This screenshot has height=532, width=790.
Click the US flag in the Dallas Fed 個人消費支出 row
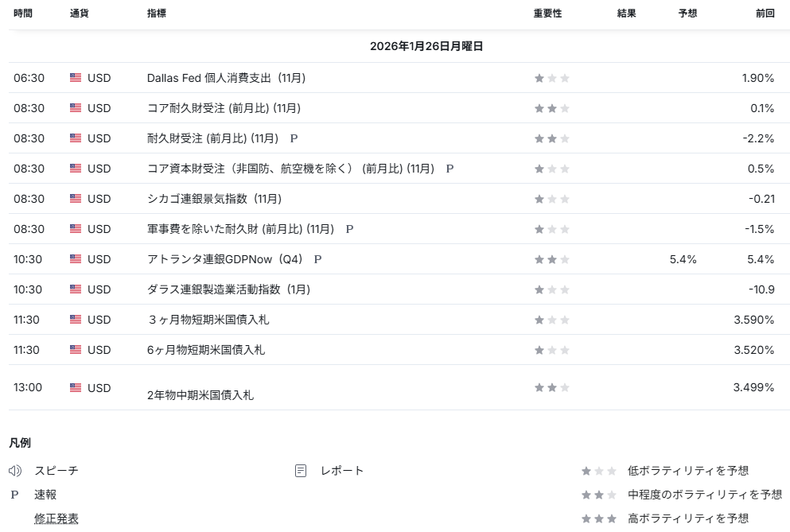(76, 78)
